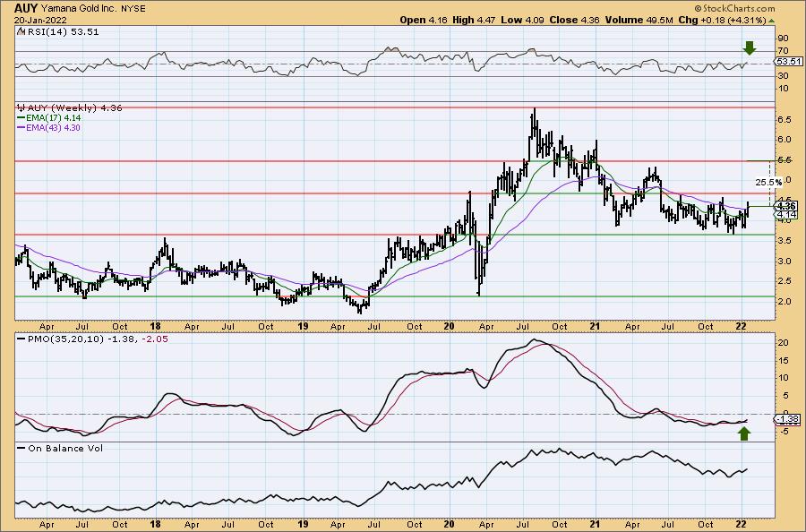Click the 6.5 price axis label
Image resolution: width=806 pixels, height=532 pixels.
(784, 119)
